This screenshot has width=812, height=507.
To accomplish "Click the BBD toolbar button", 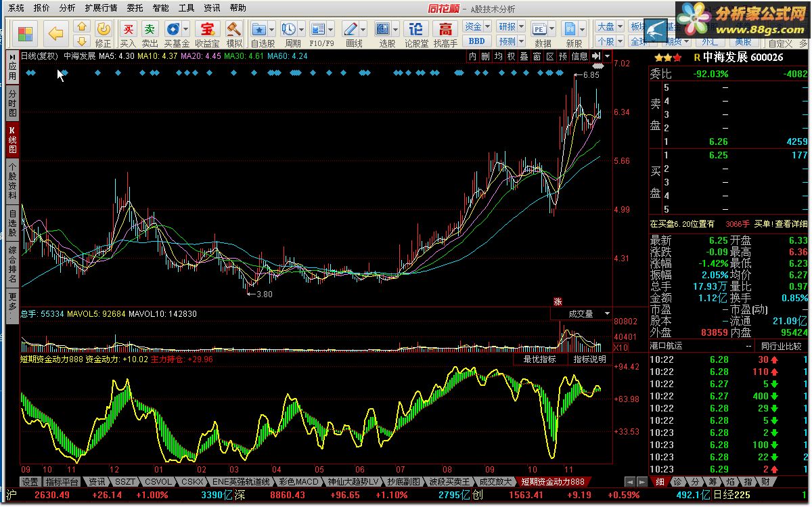I will click(x=476, y=41).
